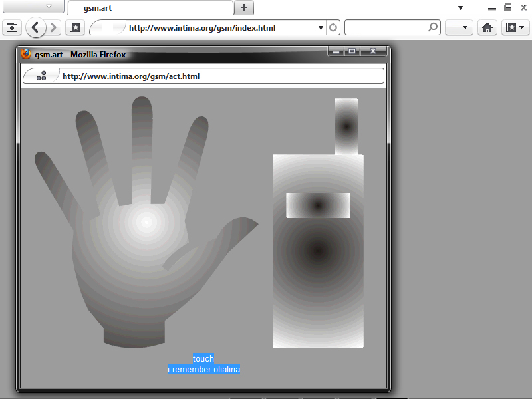This screenshot has height=399, width=532.
Task: Click site identity icon in popup address bar
Action: (41, 76)
